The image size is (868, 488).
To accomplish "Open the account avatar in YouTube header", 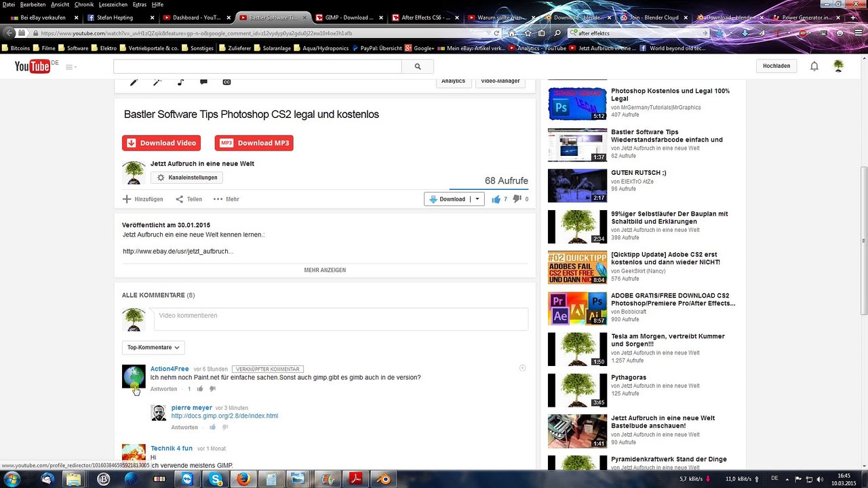I will click(x=839, y=66).
